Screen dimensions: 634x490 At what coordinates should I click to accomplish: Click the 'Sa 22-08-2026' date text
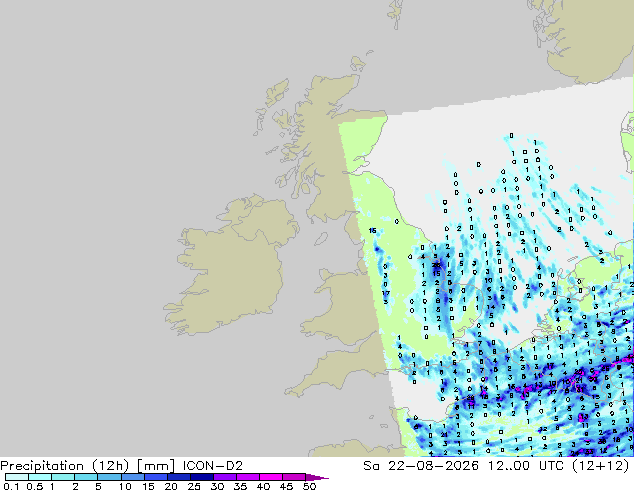[421, 466]
